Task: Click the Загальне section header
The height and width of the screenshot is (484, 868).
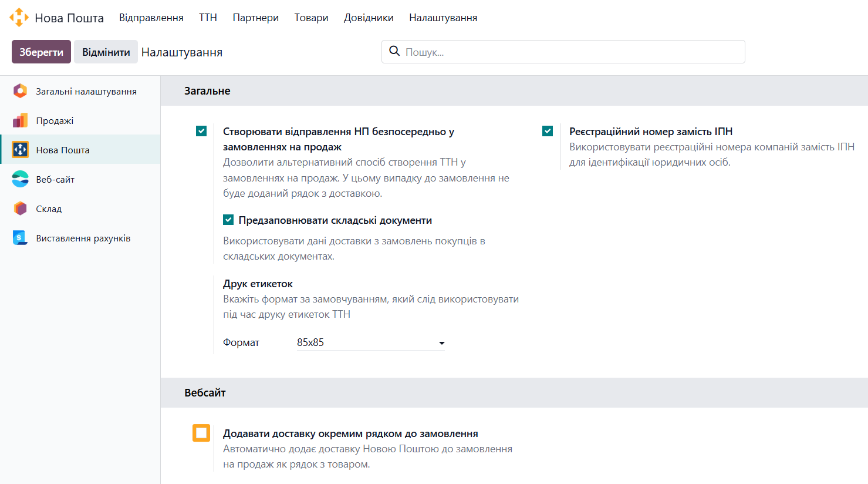Action: (x=207, y=91)
